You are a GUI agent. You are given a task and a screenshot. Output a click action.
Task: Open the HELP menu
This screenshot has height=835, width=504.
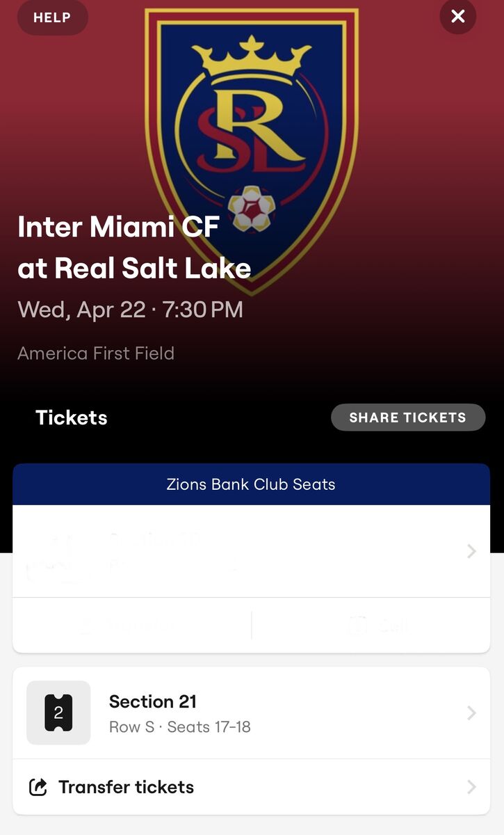[52, 18]
